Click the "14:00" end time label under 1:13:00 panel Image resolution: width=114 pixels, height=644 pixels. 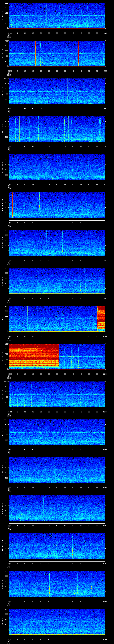pos(105,487)
